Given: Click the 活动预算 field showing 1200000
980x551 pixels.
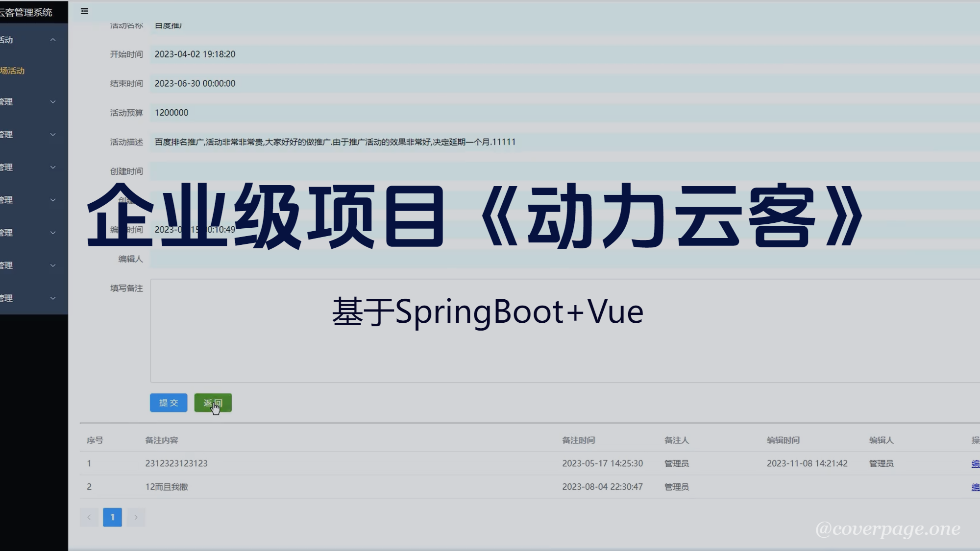Looking at the screenshot, I should point(171,113).
